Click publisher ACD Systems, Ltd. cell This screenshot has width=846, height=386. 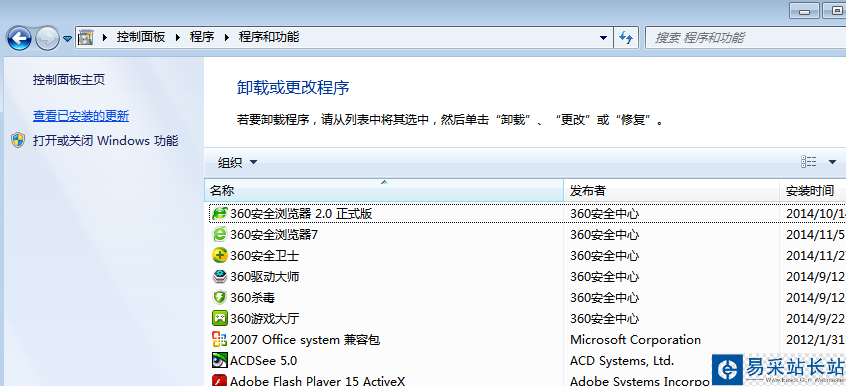(x=622, y=361)
